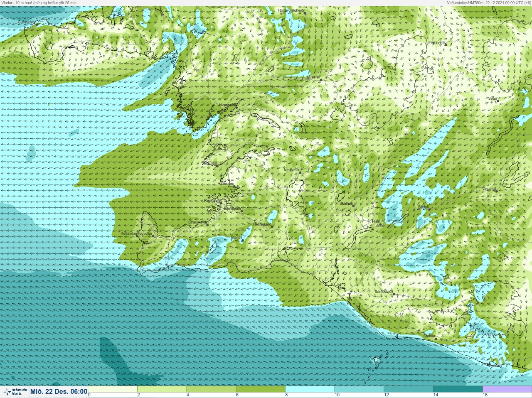The width and height of the screenshot is (532, 398).
Task: Click the 2–4 m/s light green legend color
Action: 162,389
